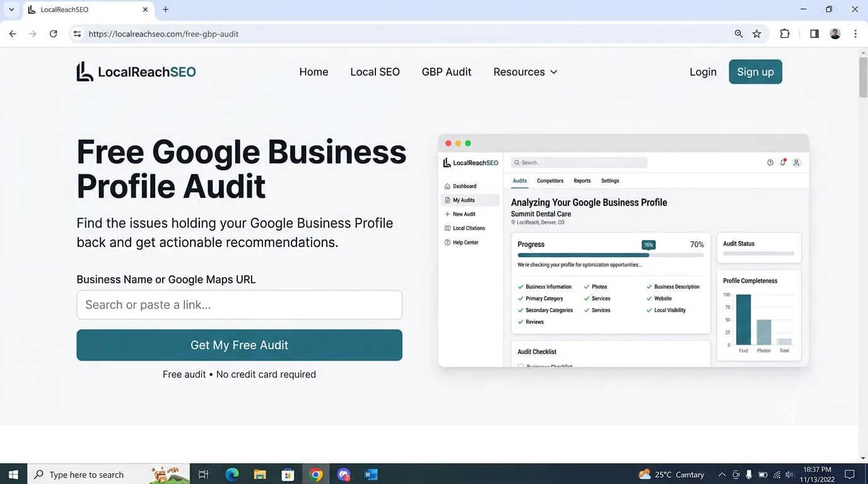
Task: Open Task View on the taskbar
Action: [x=203, y=475]
